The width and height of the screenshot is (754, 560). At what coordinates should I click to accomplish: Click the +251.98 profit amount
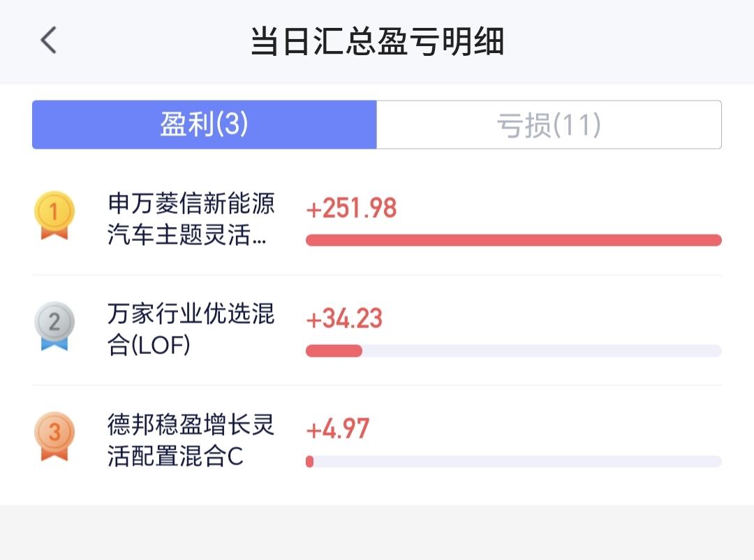tap(351, 208)
